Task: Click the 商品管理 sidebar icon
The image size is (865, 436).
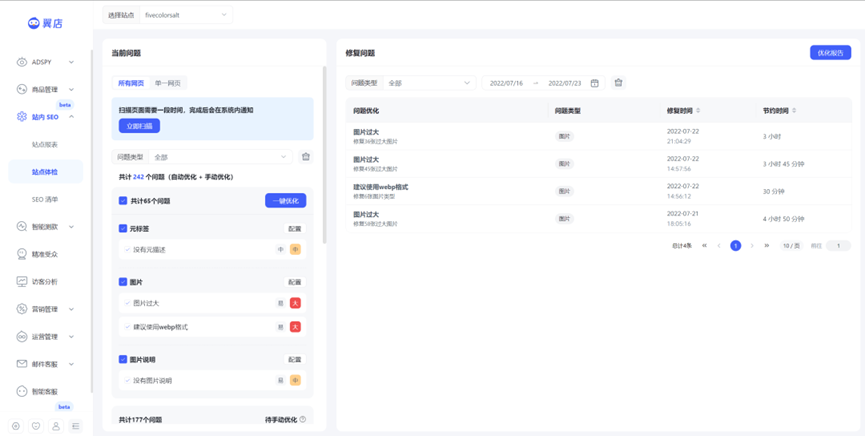Action: (x=22, y=89)
